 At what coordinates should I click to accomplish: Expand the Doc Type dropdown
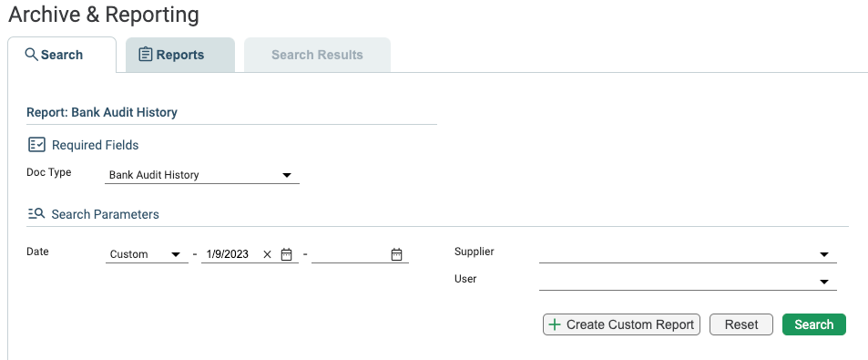202,175
